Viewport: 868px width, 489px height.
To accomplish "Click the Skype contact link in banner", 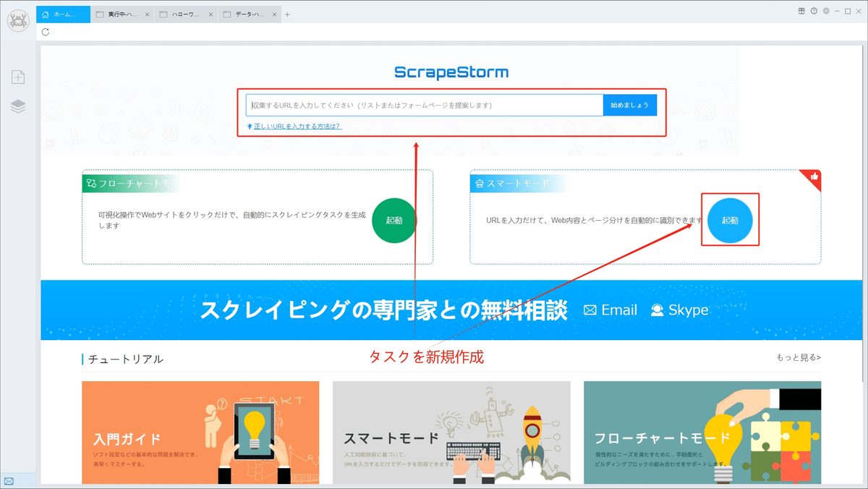I will coord(680,310).
